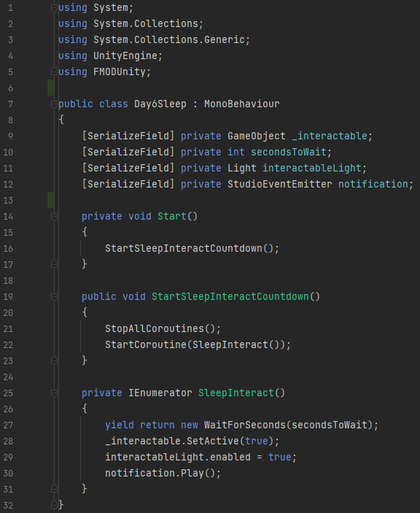Screen dimensions: 420x513
Task: Collapse the StartSleepInteractCountdown method fold marker
Action: coord(54,297)
